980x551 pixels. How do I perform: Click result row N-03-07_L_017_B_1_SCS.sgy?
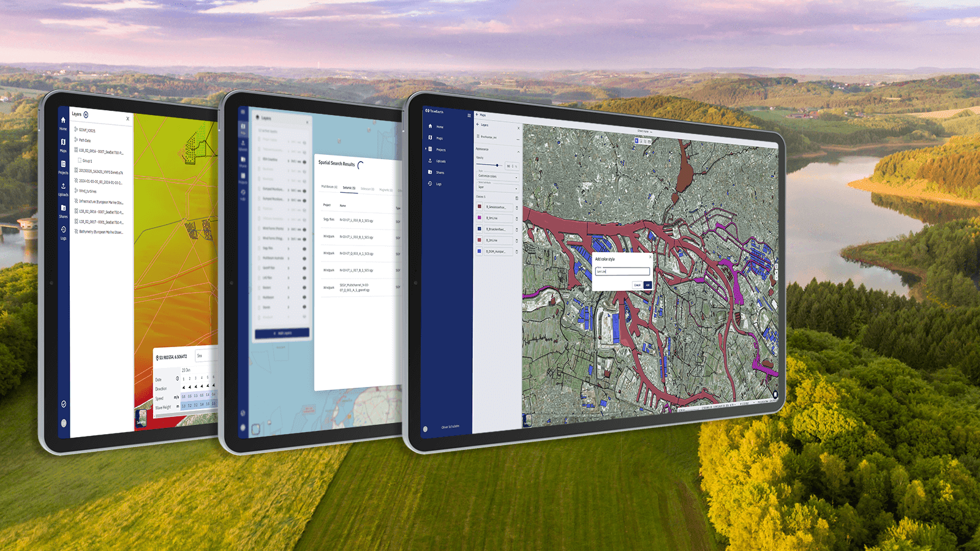pos(361,270)
